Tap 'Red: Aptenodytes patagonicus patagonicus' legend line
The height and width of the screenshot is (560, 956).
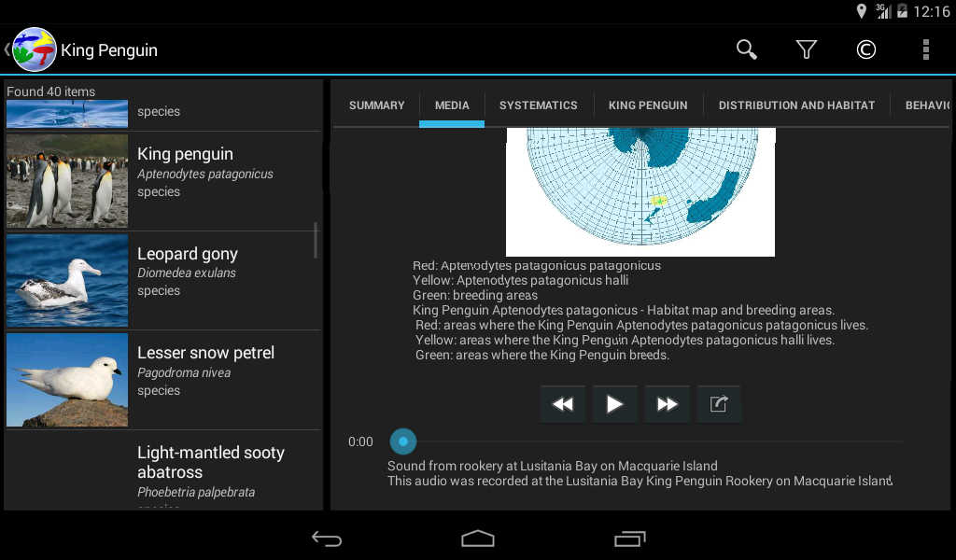pyautogui.click(x=537, y=266)
